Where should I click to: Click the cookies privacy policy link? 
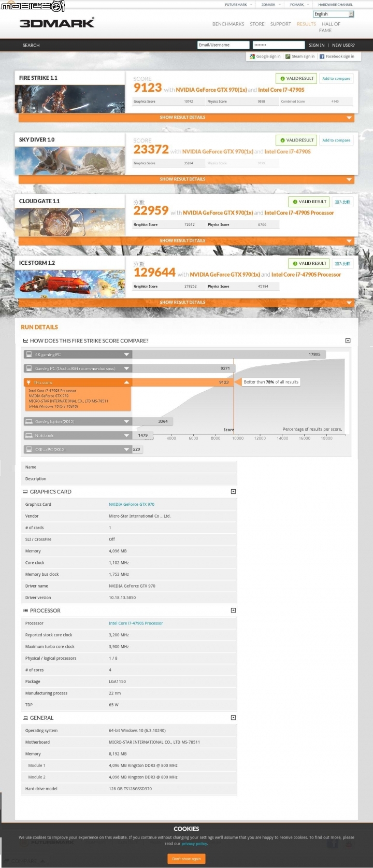click(x=194, y=844)
